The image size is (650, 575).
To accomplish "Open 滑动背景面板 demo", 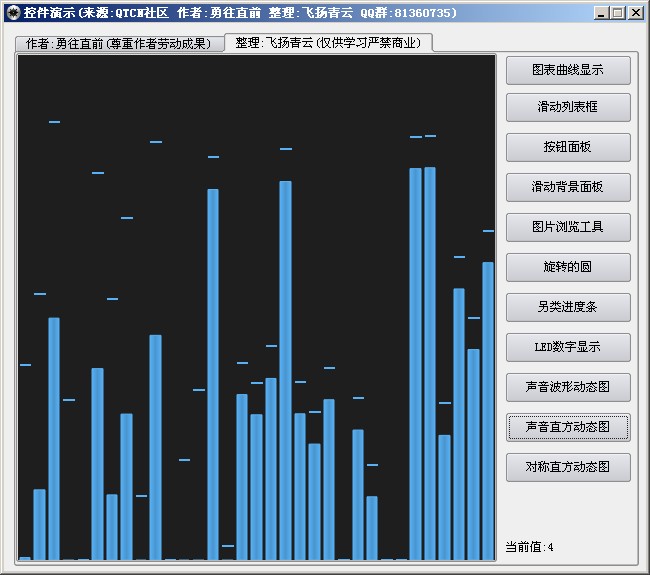I will [568, 187].
